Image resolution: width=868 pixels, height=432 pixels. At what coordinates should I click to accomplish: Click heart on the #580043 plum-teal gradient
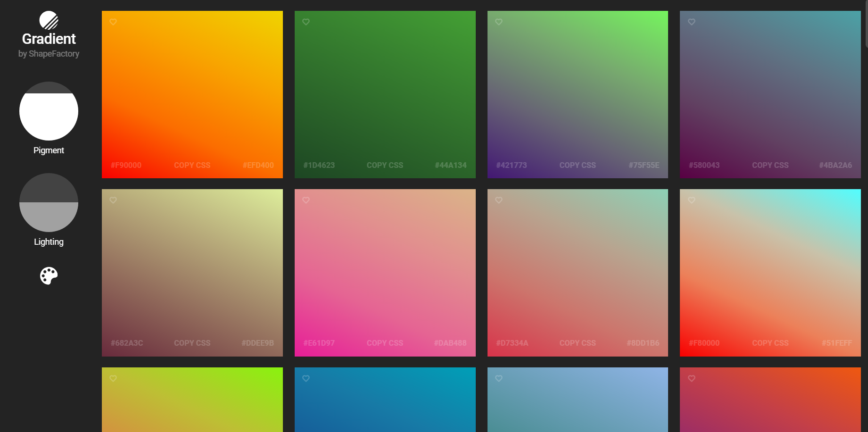point(692,22)
